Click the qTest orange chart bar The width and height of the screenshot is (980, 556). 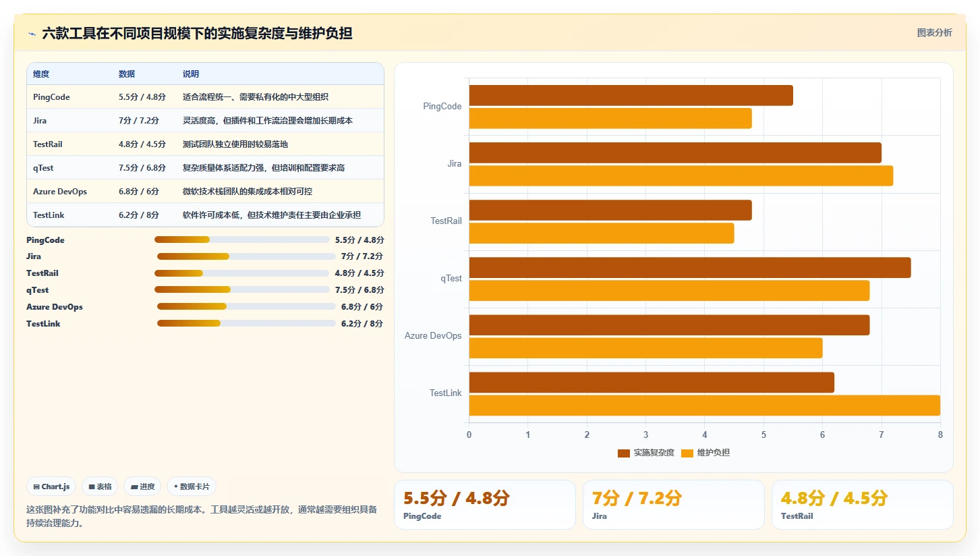coord(669,290)
